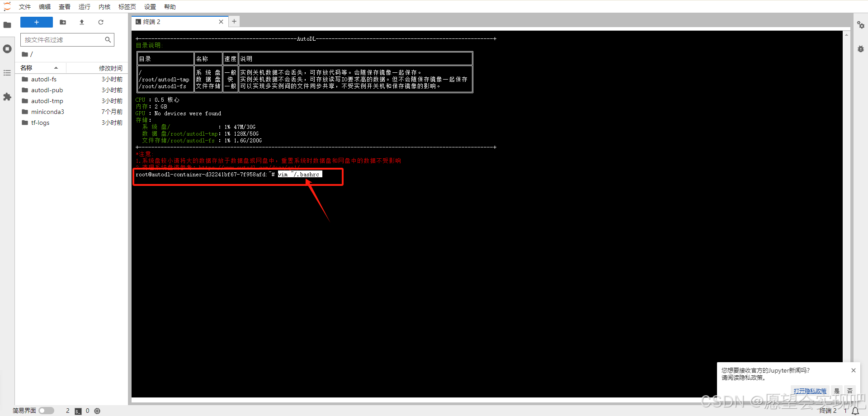Open the 设置 menu

(x=150, y=7)
